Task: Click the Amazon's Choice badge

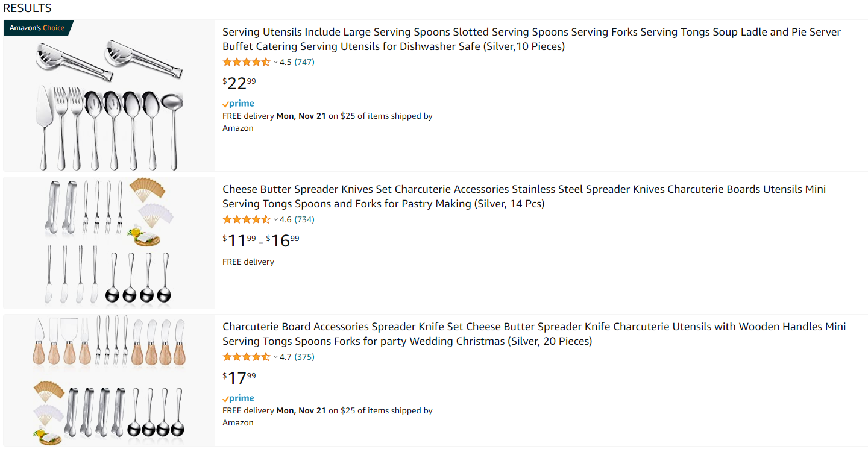Action: 38,28
